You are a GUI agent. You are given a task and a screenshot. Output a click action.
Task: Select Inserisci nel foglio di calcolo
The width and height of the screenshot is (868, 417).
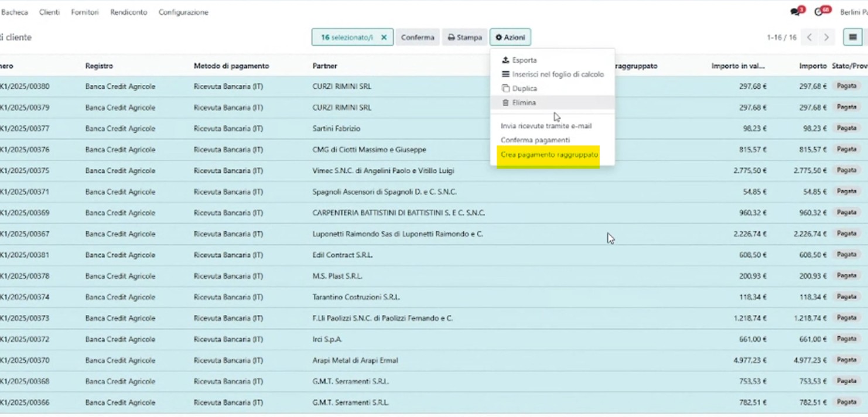click(557, 74)
